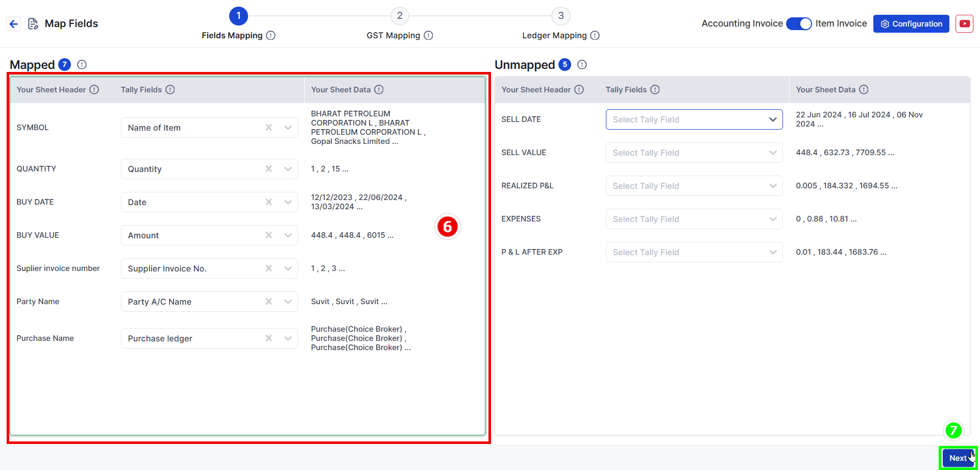Go to step 1 Fields Mapping
The height and width of the screenshot is (470, 980).
coord(238,16)
